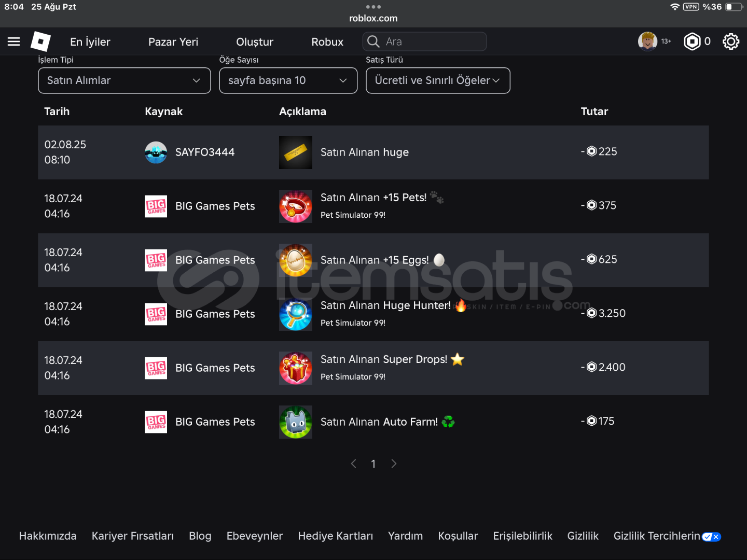Open the Robux balance icon
The image size is (747, 560).
coord(692,41)
